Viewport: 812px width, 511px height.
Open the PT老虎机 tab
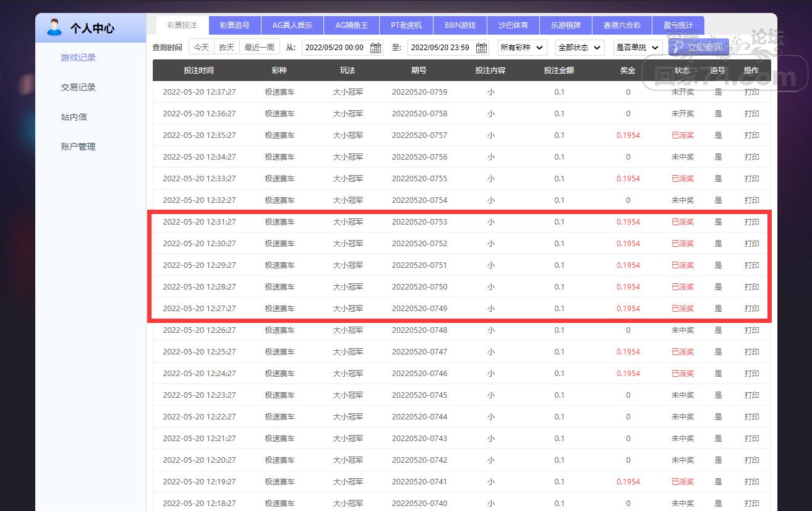[x=406, y=25]
